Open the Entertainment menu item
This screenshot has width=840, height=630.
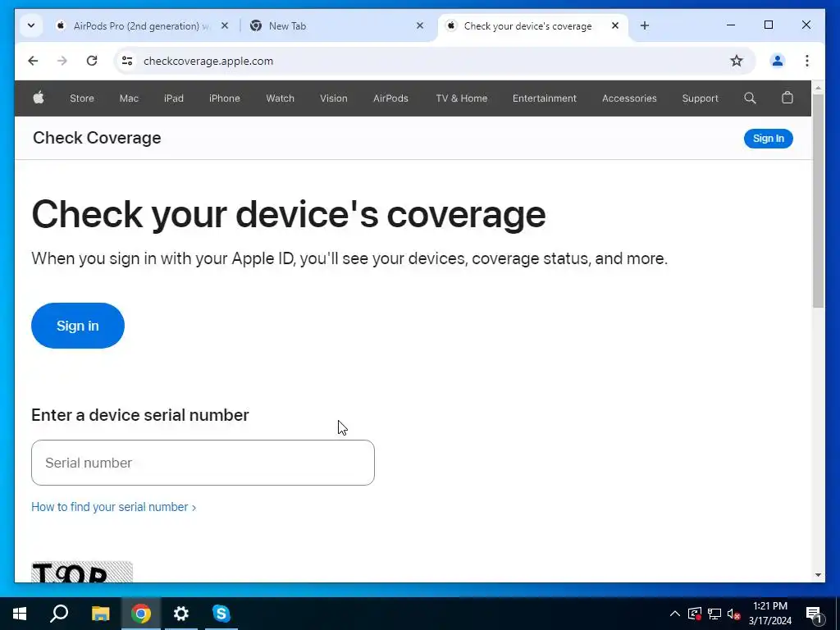(545, 98)
